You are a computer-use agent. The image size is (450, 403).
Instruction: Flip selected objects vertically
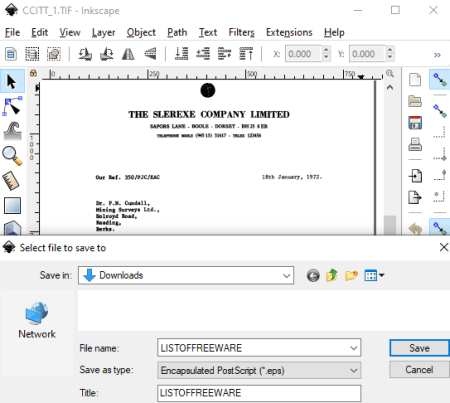tap(150, 54)
